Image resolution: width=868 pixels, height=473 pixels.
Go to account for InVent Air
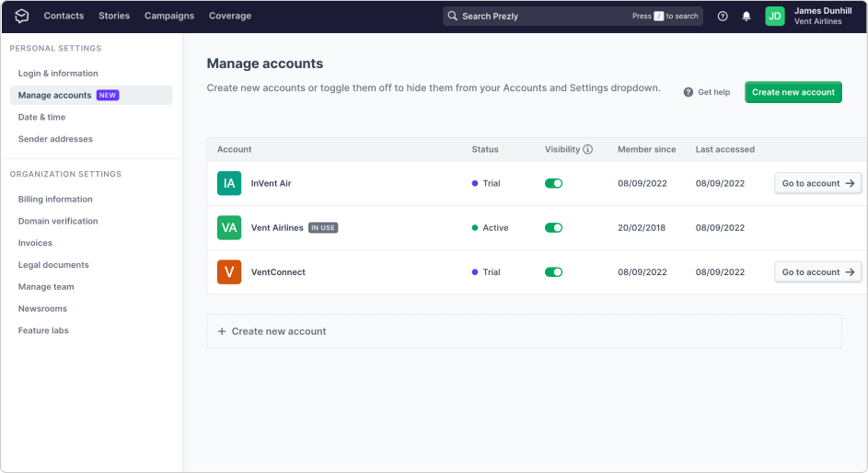[817, 183]
